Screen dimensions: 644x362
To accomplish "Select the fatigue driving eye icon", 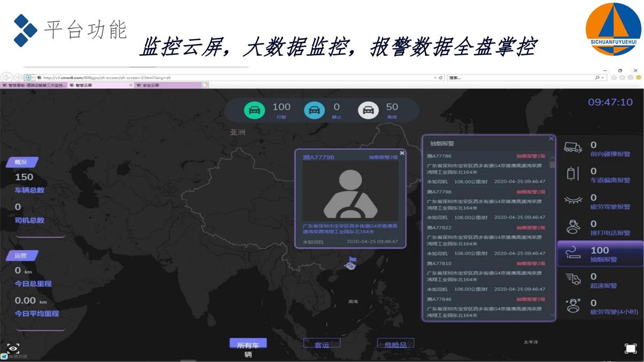I will (573, 200).
